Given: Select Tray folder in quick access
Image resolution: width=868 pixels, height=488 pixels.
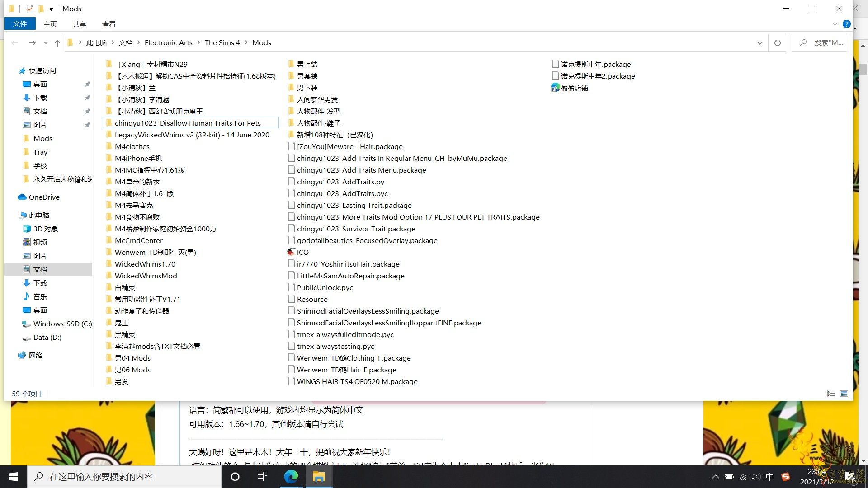Looking at the screenshot, I should pyautogui.click(x=40, y=152).
